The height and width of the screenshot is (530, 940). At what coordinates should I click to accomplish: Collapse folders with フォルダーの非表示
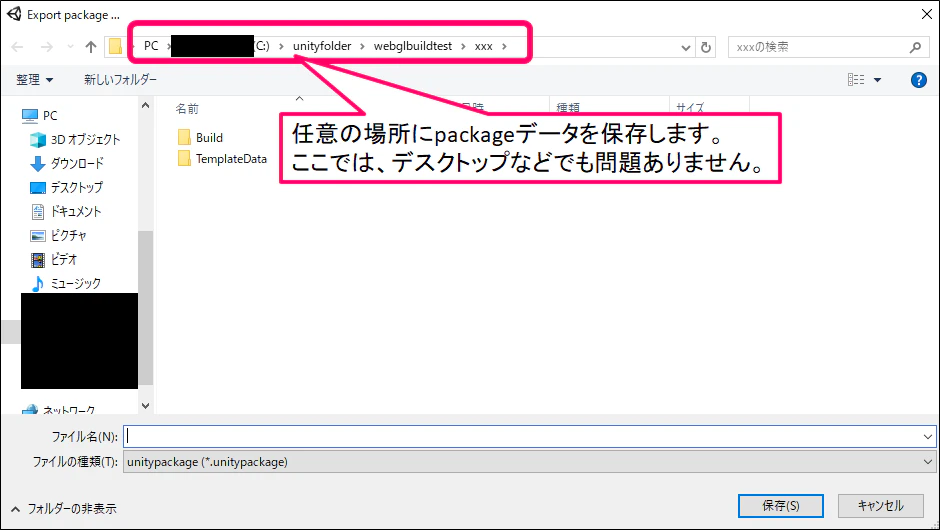(64, 508)
